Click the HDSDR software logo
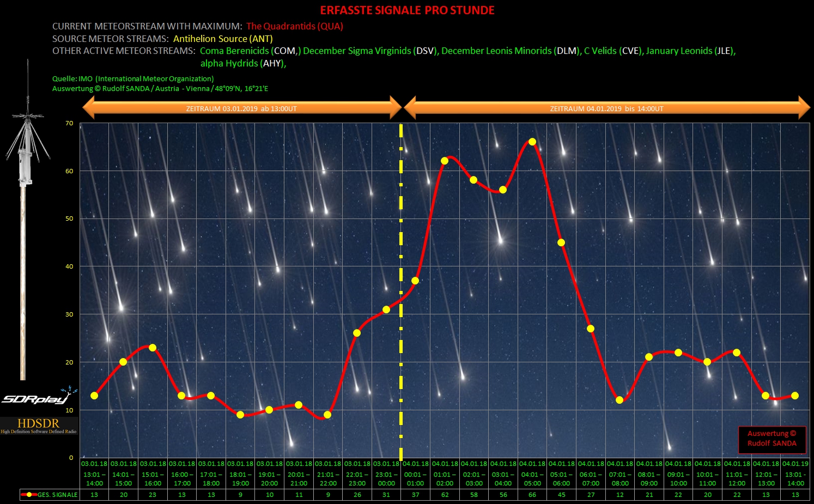 (x=38, y=425)
